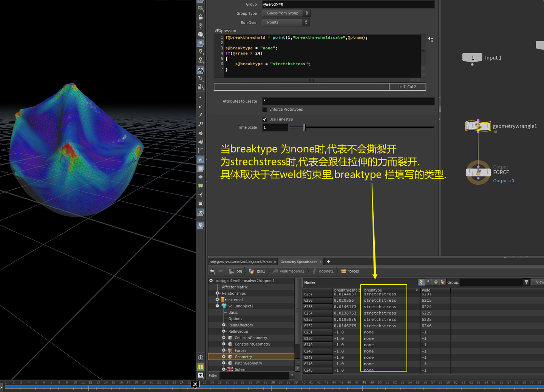
Task: Toggle the checkered sphere materials display icon
Action: [201, 70]
